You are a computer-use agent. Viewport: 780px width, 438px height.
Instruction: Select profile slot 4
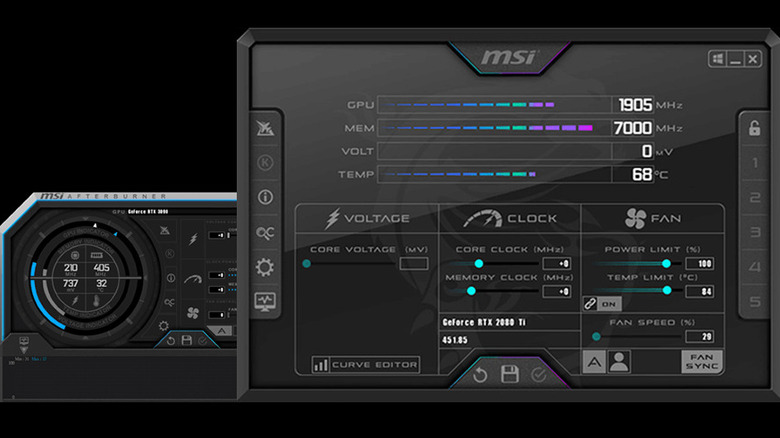[755, 267]
